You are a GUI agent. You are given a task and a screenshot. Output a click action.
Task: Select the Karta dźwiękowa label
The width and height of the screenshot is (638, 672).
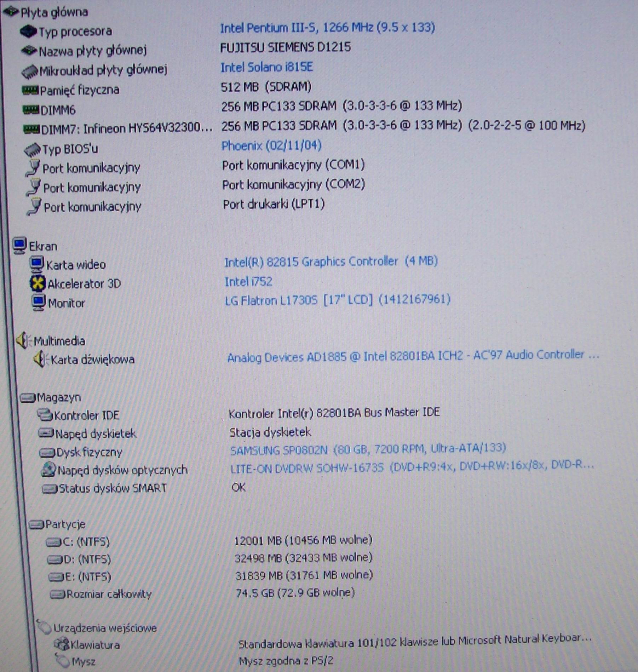92,360
